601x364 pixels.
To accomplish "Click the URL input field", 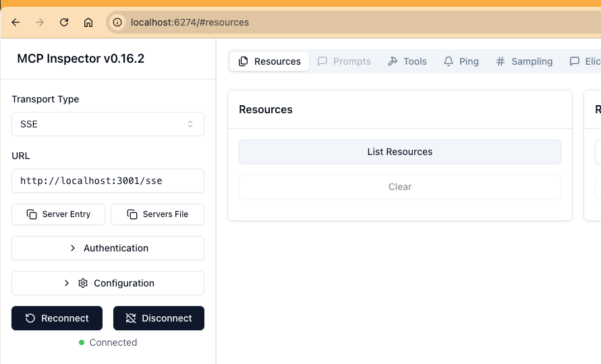I will [x=108, y=181].
